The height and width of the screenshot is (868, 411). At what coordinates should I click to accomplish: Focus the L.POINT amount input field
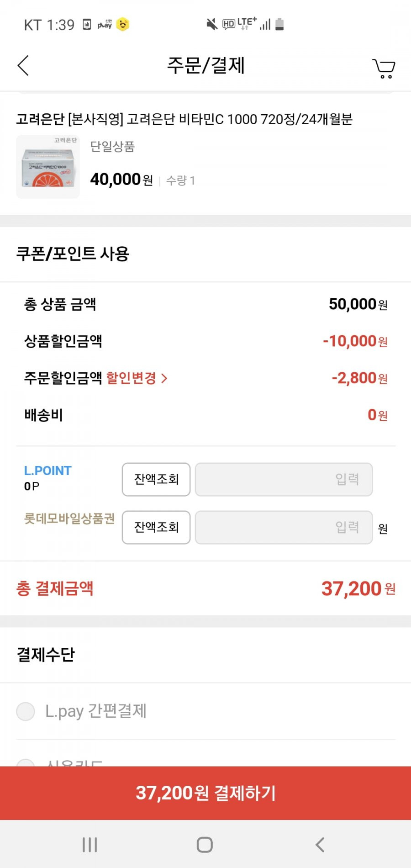pos(284,479)
